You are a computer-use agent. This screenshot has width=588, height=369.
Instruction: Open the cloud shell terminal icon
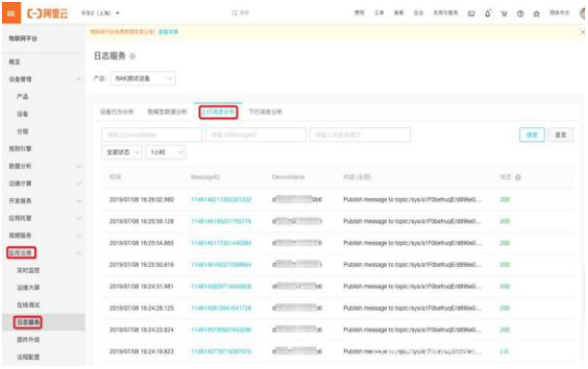pyautogui.click(x=471, y=14)
